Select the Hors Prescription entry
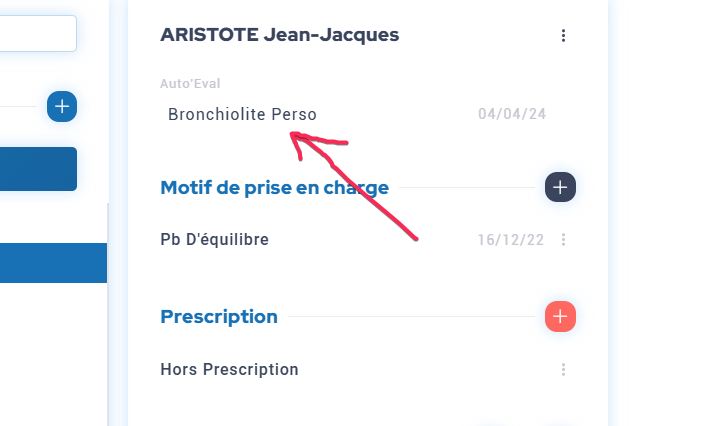The width and height of the screenshot is (712, 426). (229, 370)
